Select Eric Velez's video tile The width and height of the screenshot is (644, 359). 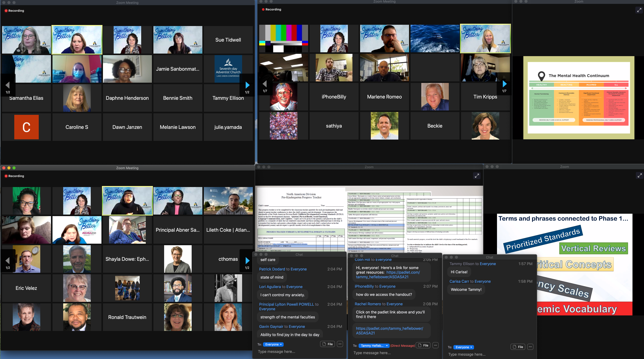26,288
